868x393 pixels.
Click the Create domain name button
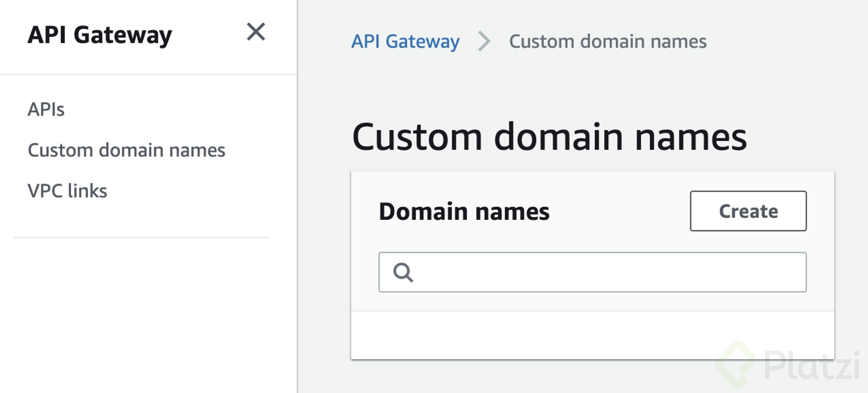[748, 211]
